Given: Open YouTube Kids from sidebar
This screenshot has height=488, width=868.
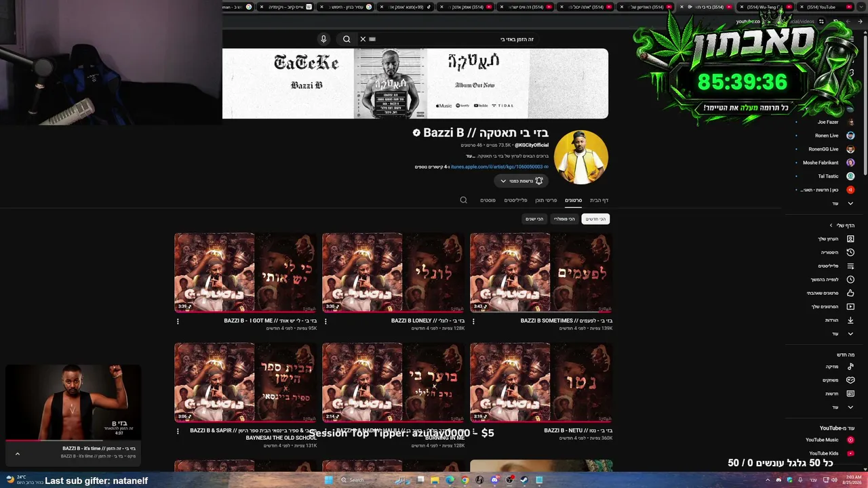Looking at the screenshot, I should click(829, 453).
